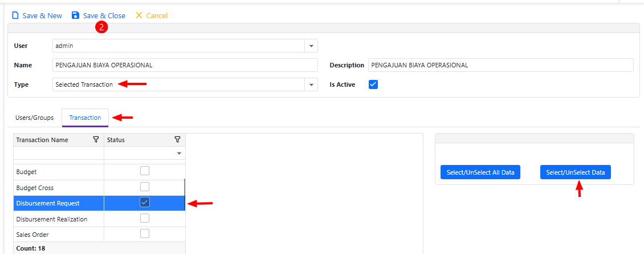
Task: Click the Description input field
Action: [x=501, y=65]
